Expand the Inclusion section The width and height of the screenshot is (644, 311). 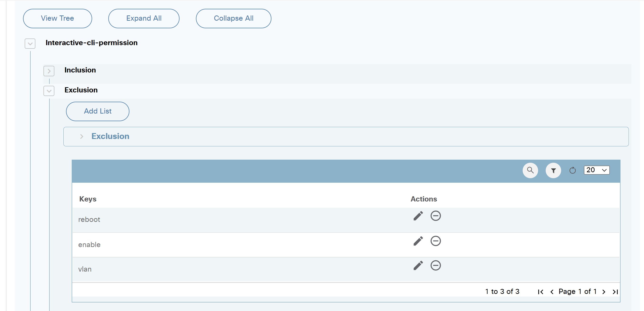[x=49, y=71]
